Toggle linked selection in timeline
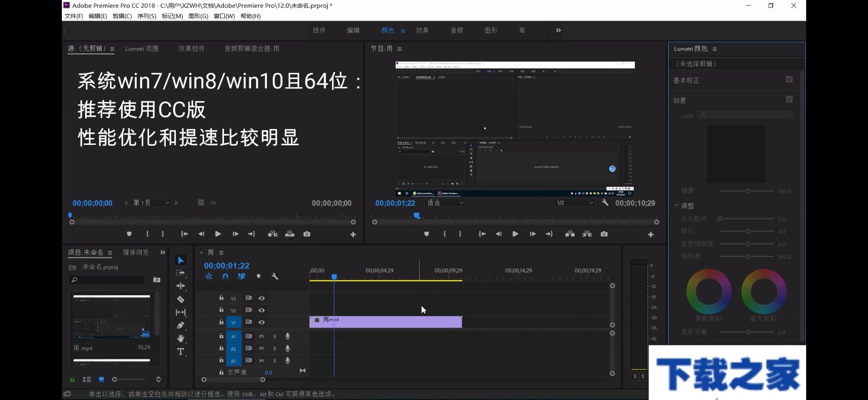Image resolution: width=868 pixels, height=400 pixels. click(241, 276)
